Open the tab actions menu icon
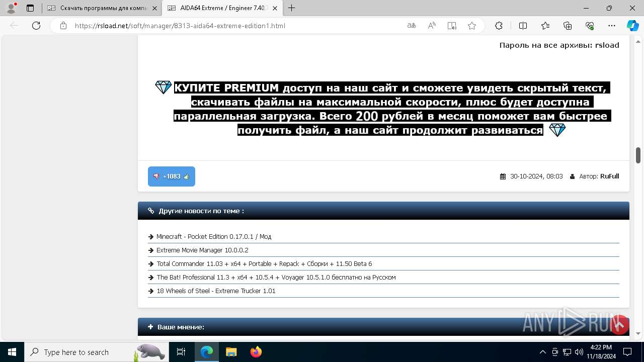This screenshot has width=644, height=362. point(30,8)
